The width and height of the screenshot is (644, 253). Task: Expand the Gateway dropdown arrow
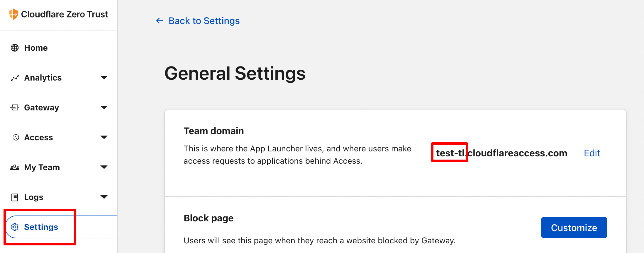pyautogui.click(x=104, y=107)
